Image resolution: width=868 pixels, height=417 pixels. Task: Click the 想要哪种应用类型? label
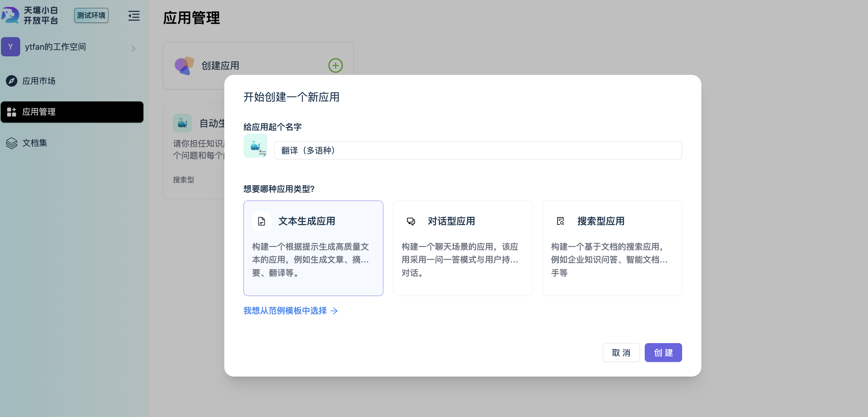tap(279, 189)
